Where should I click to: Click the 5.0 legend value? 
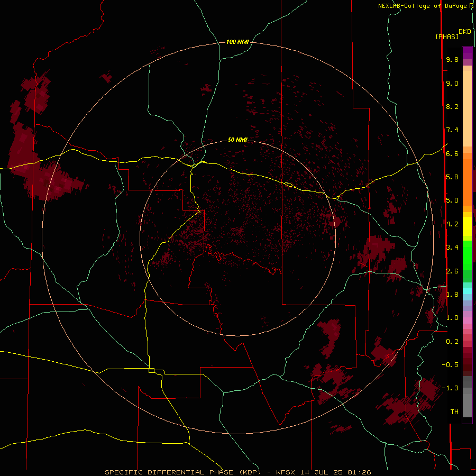452,200
